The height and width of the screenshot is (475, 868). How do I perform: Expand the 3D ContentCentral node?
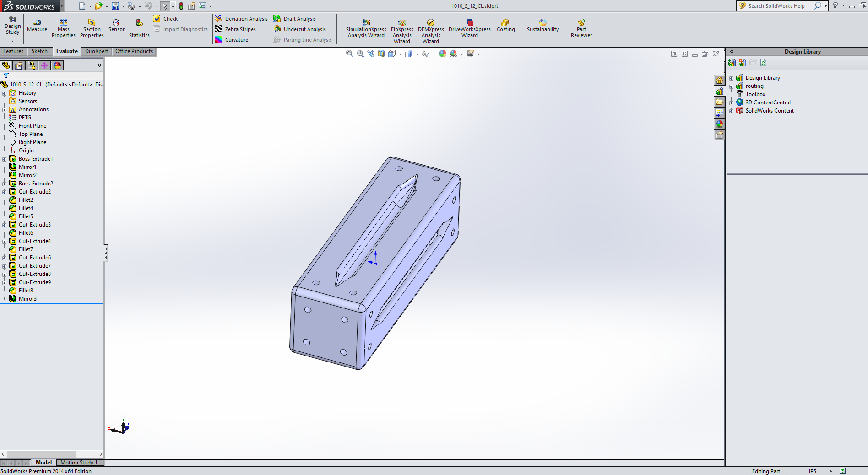tap(731, 103)
